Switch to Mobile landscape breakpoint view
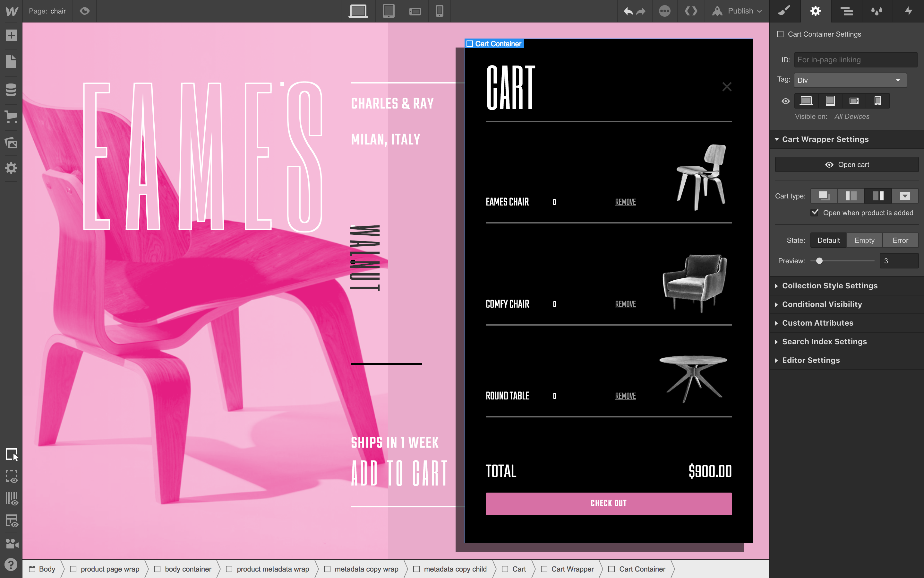The width and height of the screenshot is (924, 578). (x=415, y=12)
